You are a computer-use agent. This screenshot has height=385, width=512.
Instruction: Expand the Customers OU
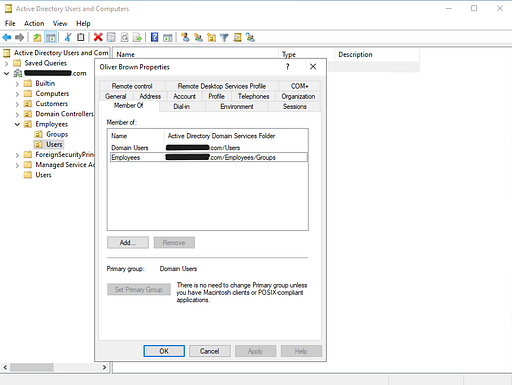coord(17,104)
